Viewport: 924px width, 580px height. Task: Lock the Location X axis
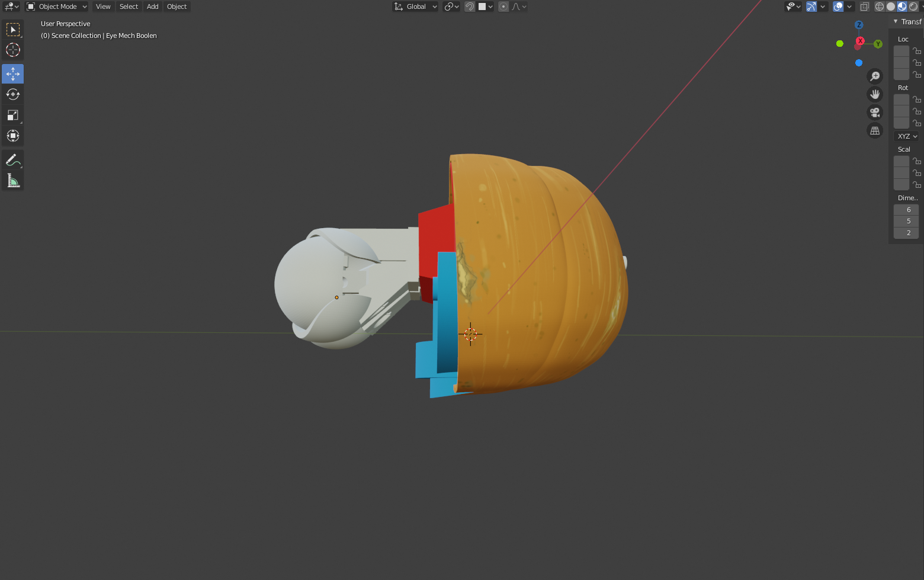click(x=917, y=51)
